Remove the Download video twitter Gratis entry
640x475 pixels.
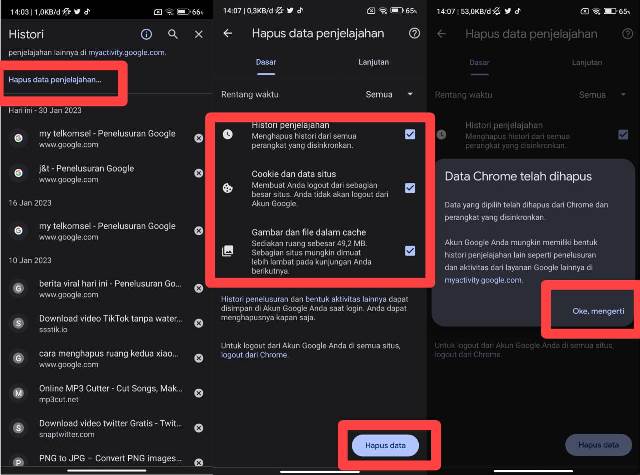[x=199, y=428]
